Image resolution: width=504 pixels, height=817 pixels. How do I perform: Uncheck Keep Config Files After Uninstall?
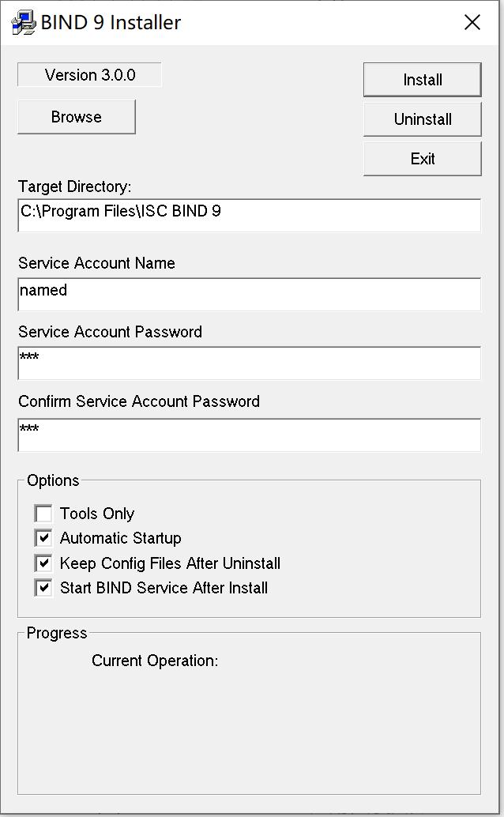43,563
